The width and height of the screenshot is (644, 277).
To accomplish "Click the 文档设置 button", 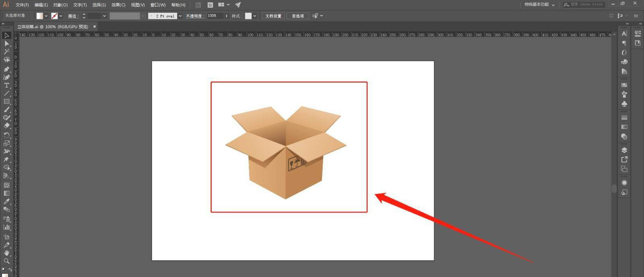I will click(273, 16).
